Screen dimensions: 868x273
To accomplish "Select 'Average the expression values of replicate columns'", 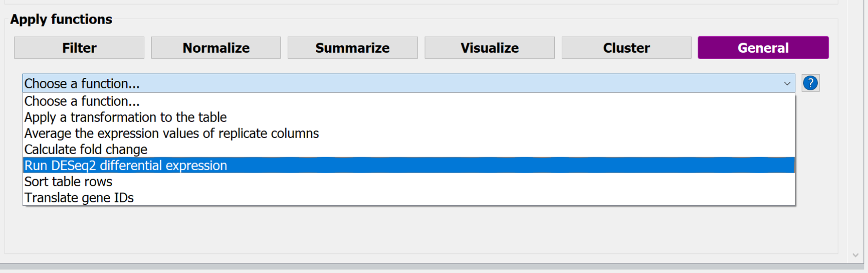I will (171, 133).
